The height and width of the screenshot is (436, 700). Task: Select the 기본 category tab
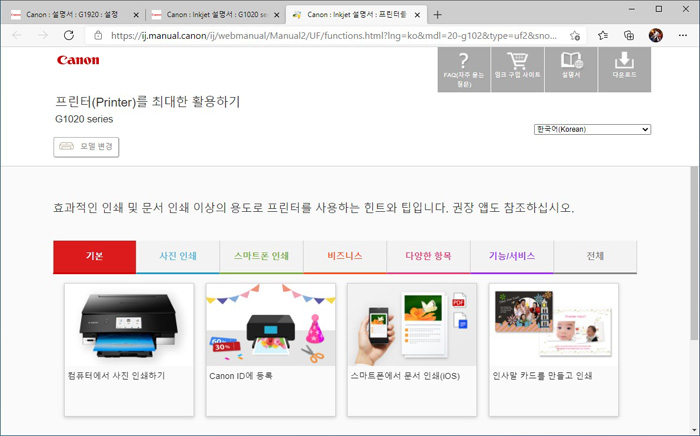[x=95, y=257]
